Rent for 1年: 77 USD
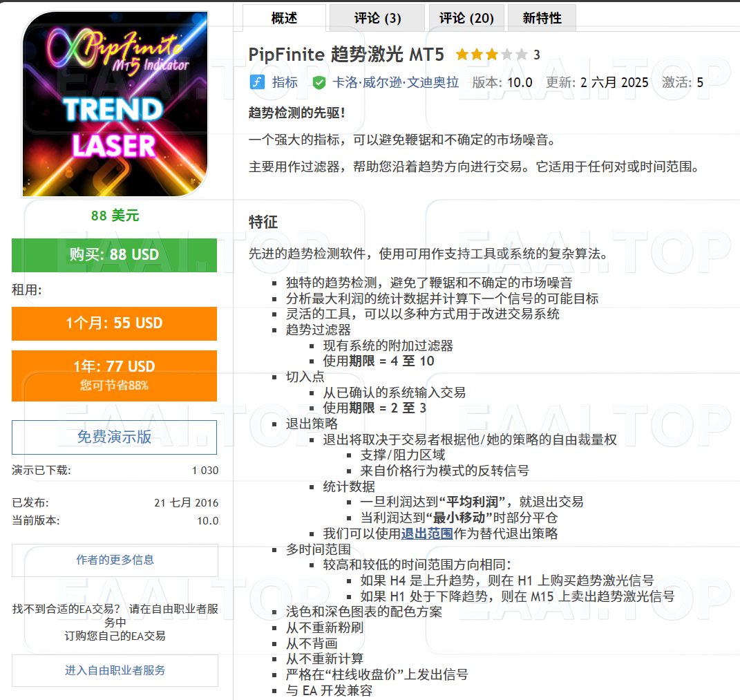This screenshot has height=700, width=740. coord(114,376)
